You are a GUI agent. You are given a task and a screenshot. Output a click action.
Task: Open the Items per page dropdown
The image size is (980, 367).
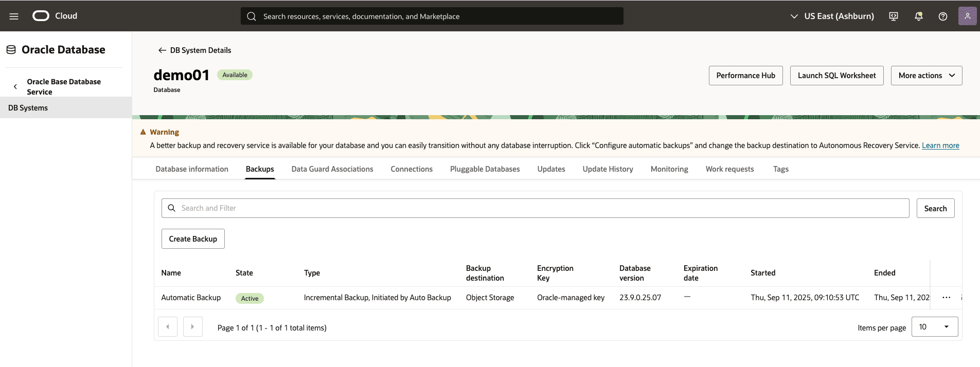click(x=934, y=327)
